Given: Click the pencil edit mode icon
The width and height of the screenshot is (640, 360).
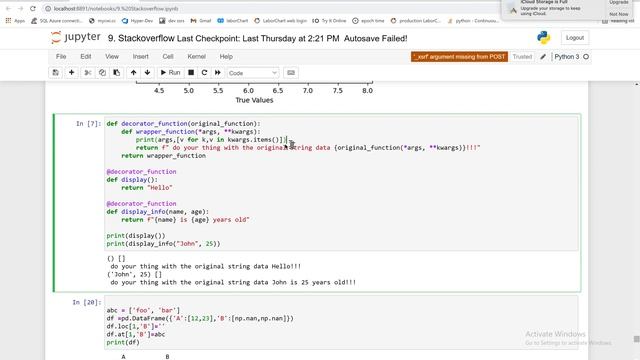Looking at the screenshot, I should pyautogui.click(x=543, y=57).
